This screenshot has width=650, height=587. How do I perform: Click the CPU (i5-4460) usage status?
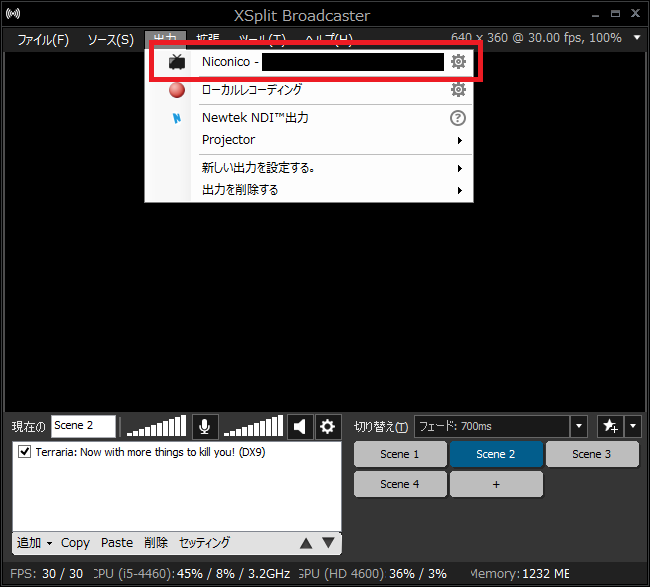tap(192, 574)
